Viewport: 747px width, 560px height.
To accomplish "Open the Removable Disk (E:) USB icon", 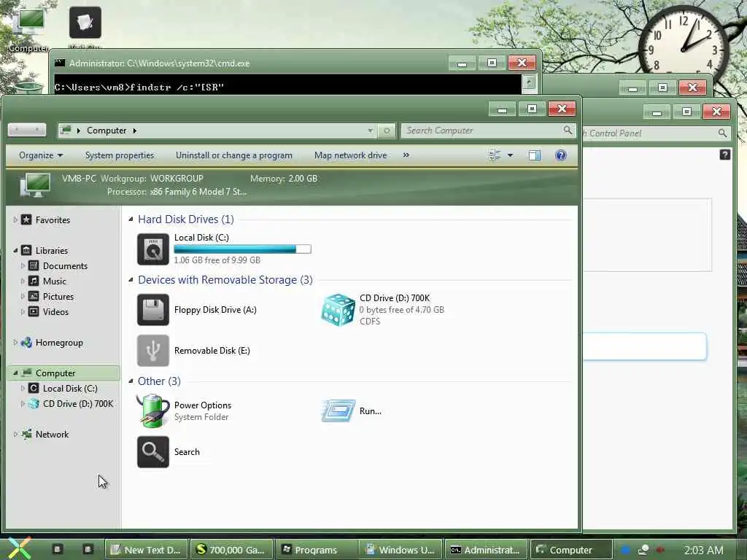I will [x=153, y=351].
